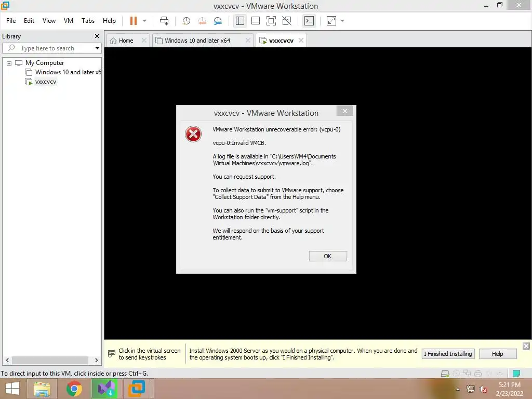Open Google Chrome from the taskbar
This screenshot has width=532, height=399.
pyautogui.click(x=74, y=389)
